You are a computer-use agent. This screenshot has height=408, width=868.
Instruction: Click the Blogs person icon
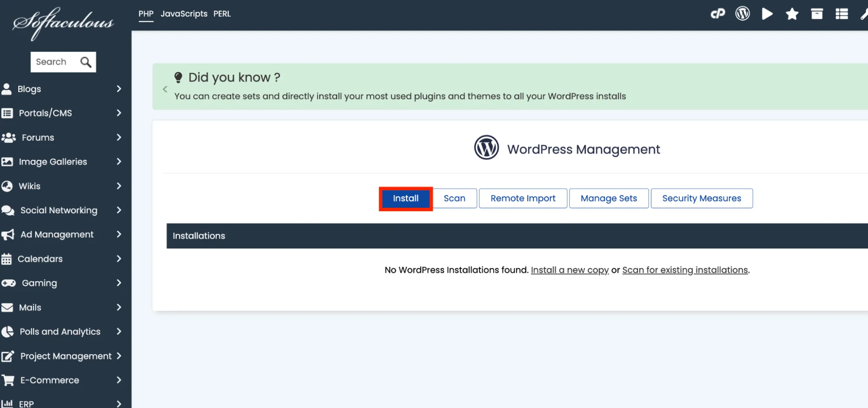(x=7, y=89)
